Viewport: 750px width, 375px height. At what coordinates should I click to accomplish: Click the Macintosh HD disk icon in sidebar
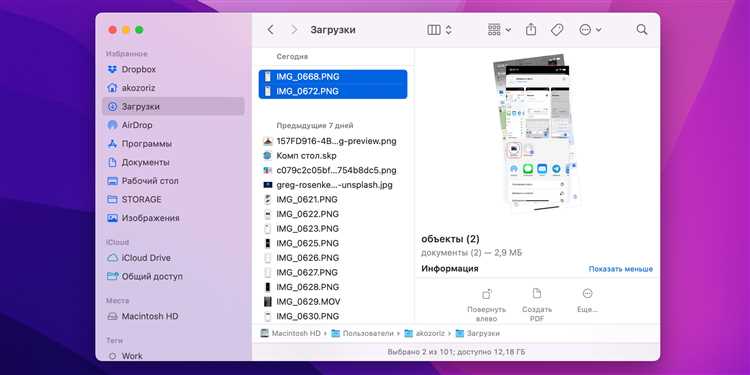pos(112,316)
